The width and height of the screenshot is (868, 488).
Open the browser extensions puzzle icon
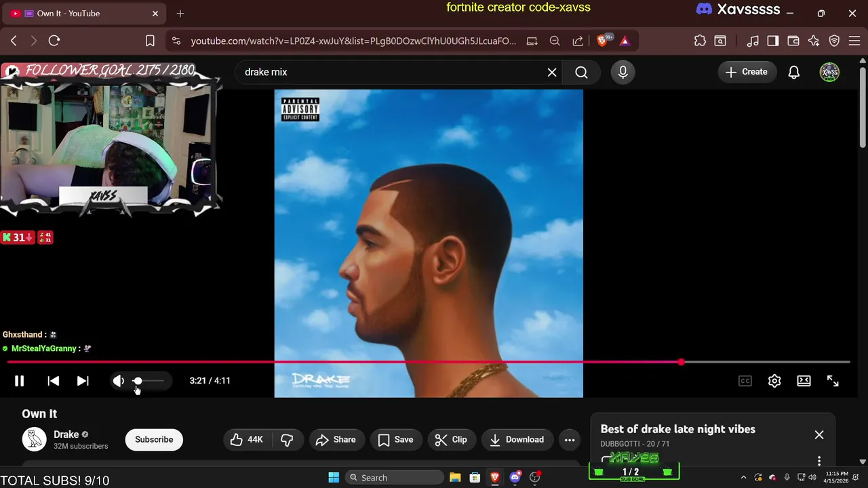coord(700,41)
